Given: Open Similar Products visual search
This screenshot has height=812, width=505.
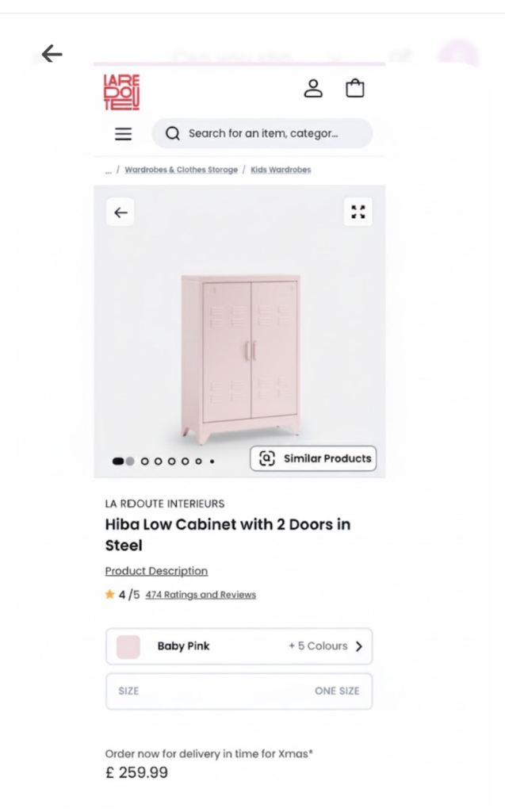Looking at the screenshot, I should click(313, 458).
